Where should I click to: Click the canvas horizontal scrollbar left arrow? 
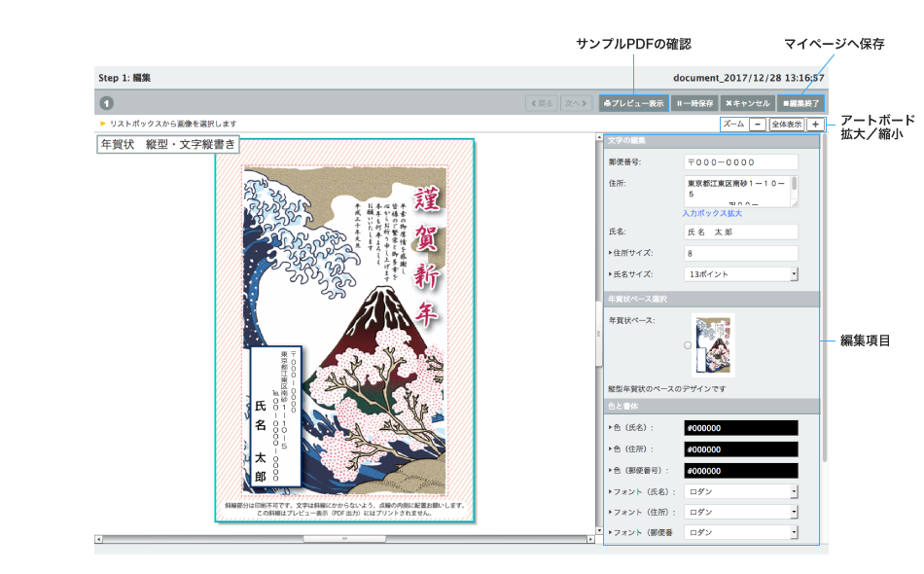pyautogui.click(x=98, y=539)
